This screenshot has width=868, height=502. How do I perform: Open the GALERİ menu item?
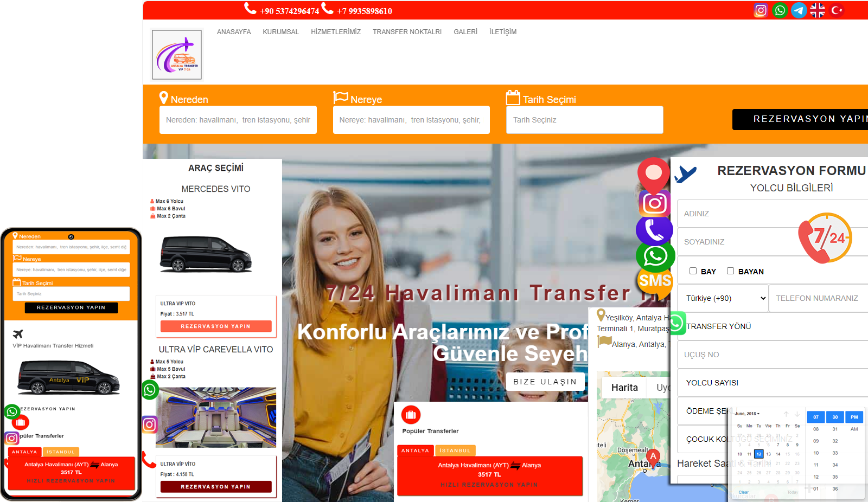tap(465, 32)
